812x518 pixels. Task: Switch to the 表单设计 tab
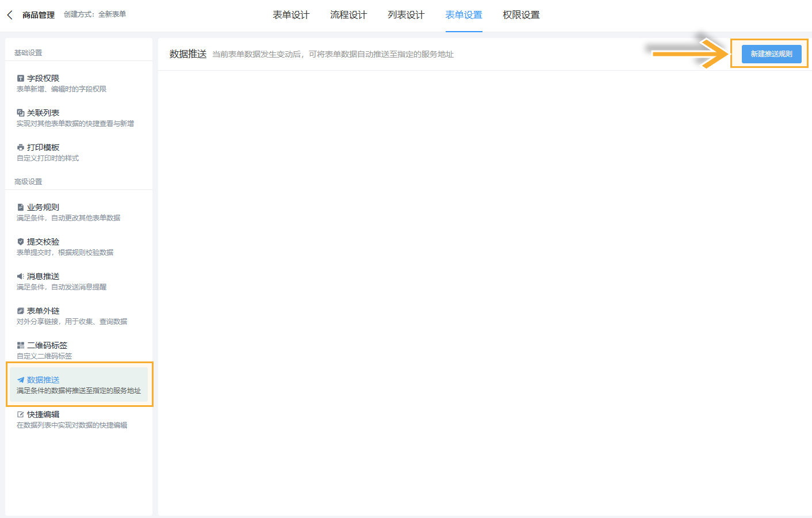(x=291, y=15)
